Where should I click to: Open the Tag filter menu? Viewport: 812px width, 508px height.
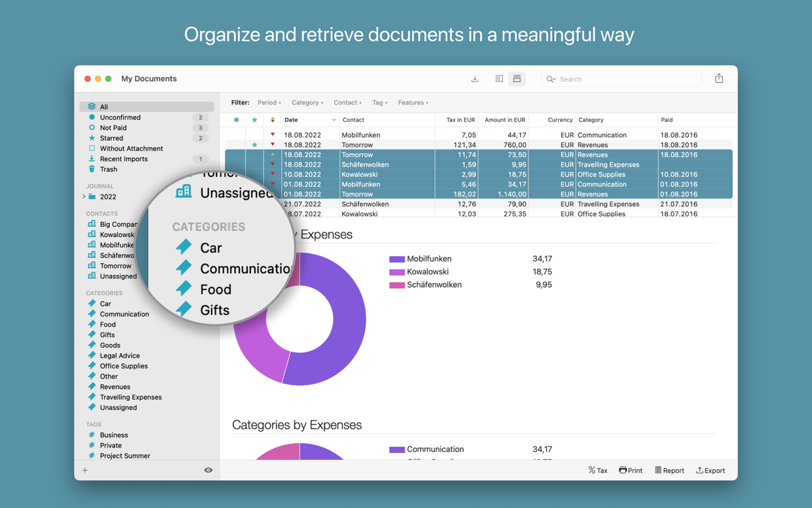point(379,102)
